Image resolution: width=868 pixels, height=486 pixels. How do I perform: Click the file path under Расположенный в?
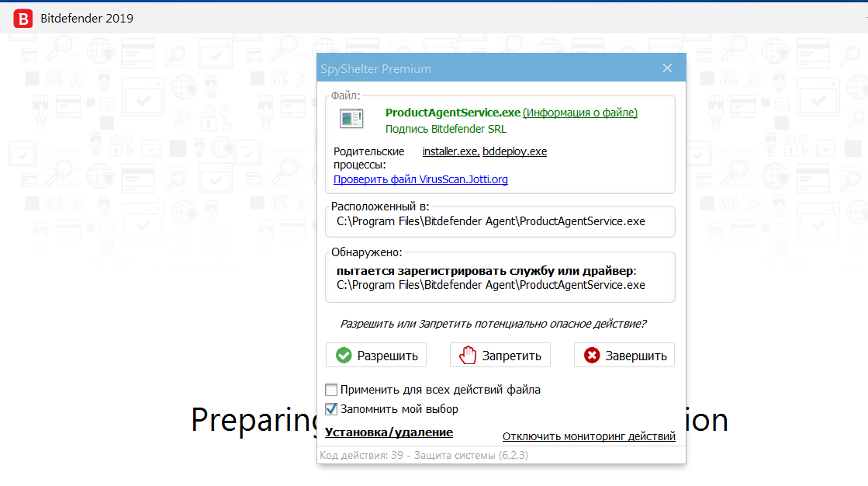491,221
